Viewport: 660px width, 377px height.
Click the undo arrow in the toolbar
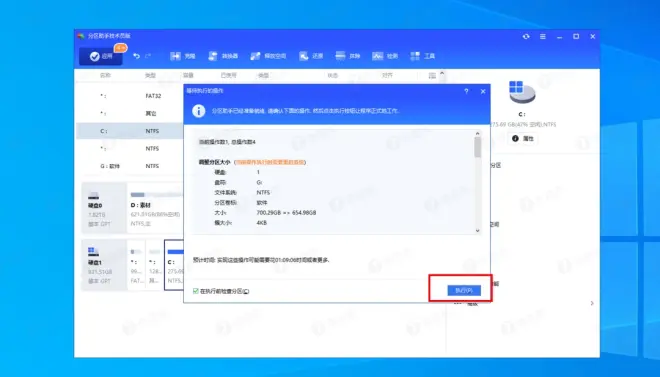136,56
